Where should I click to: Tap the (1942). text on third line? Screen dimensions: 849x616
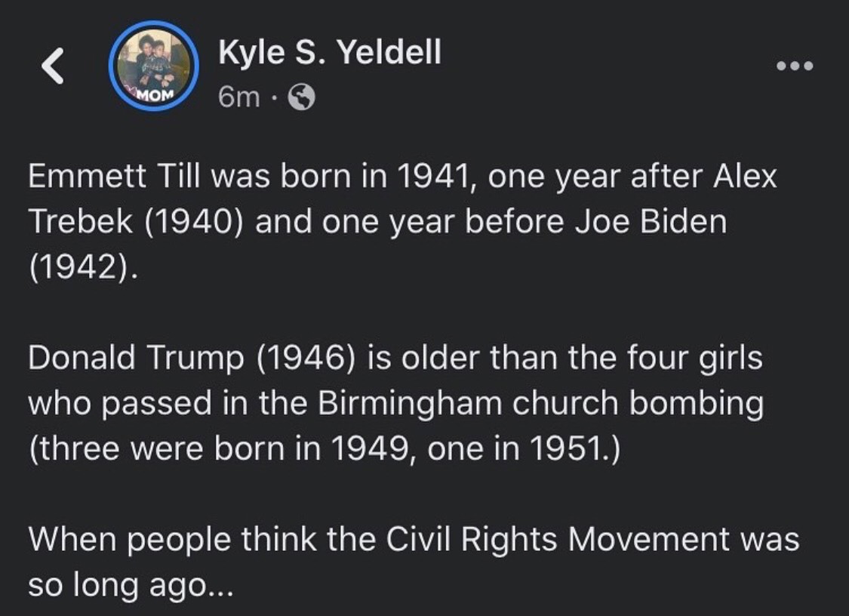(x=83, y=268)
